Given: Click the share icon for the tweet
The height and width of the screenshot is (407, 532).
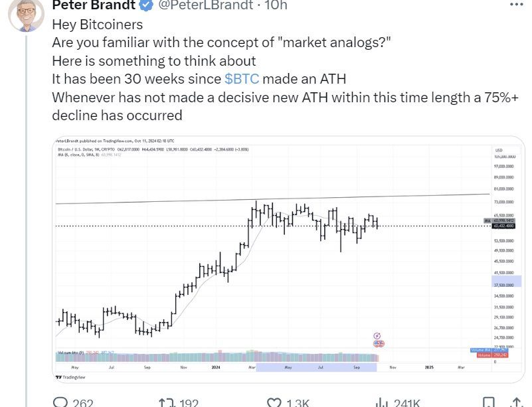Looking at the screenshot, I should point(516,403).
